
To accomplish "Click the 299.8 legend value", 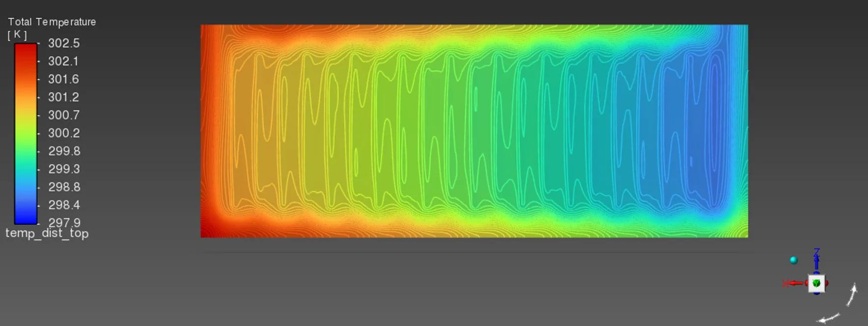I will click(x=64, y=151).
